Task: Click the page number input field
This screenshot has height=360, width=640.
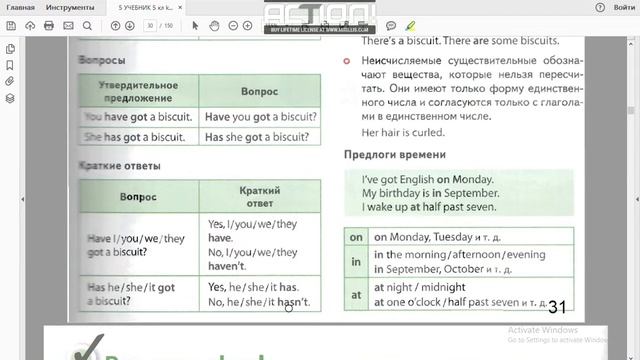Action: tap(150, 26)
